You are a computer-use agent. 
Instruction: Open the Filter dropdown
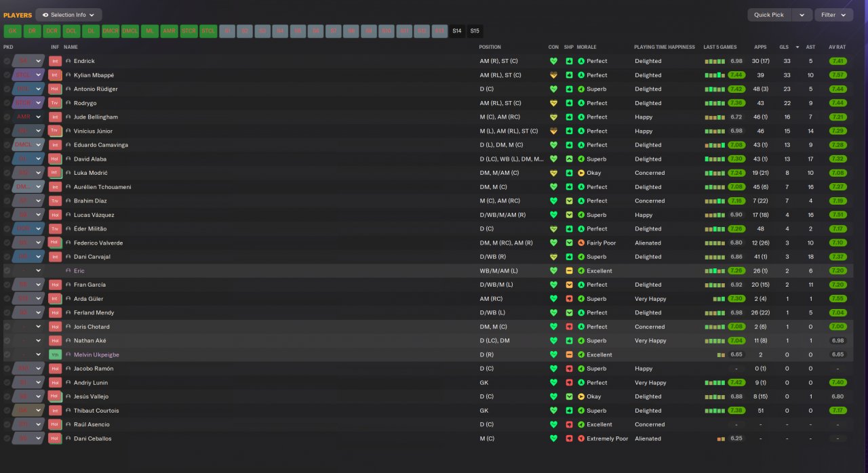[x=833, y=15]
